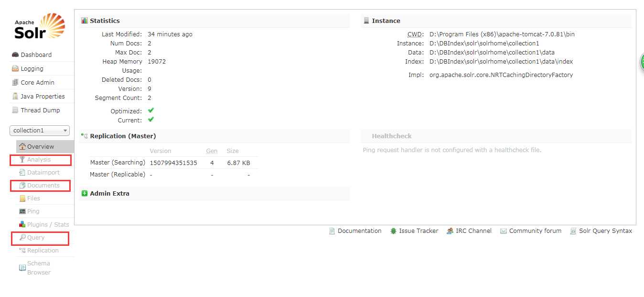Click the 6.87 KB size value

point(238,163)
